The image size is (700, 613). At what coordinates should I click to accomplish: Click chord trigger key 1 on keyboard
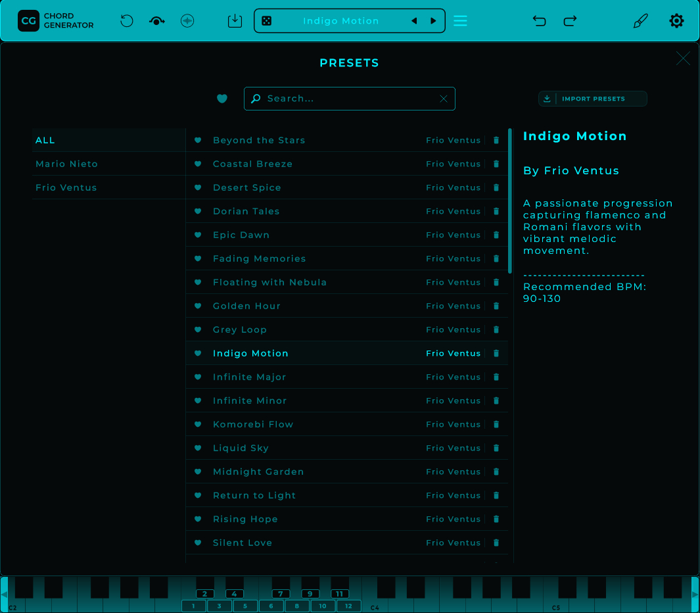(x=193, y=606)
